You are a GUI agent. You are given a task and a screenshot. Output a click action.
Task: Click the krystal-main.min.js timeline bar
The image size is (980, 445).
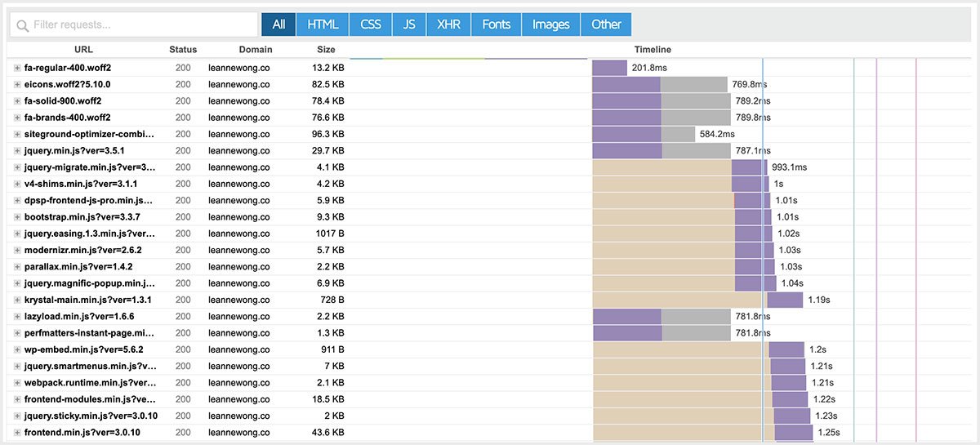click(784, 300)
